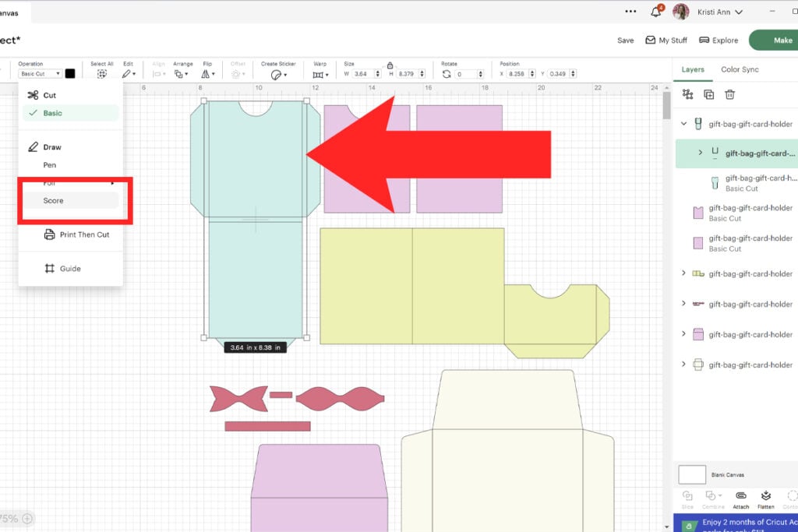Duplicate the layer using the copy icon
Viewport: 798px width, 532px height.
[708, 93]
